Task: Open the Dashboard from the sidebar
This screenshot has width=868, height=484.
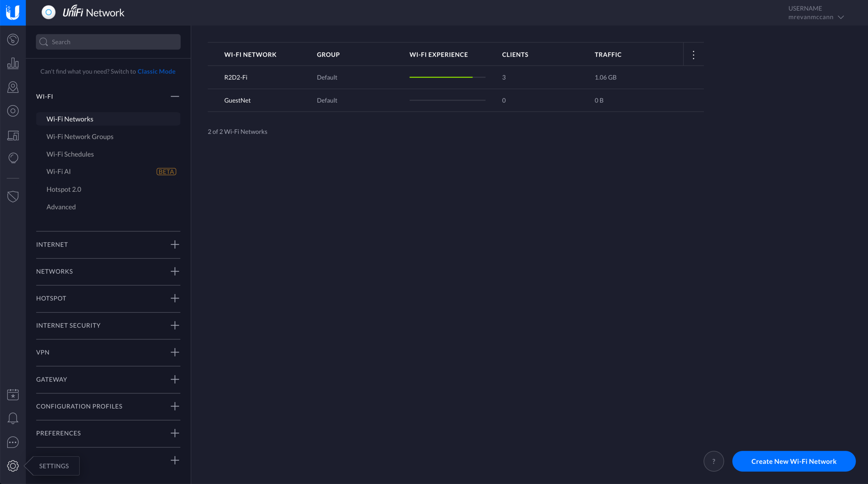Action: click(x=13, y=39)
